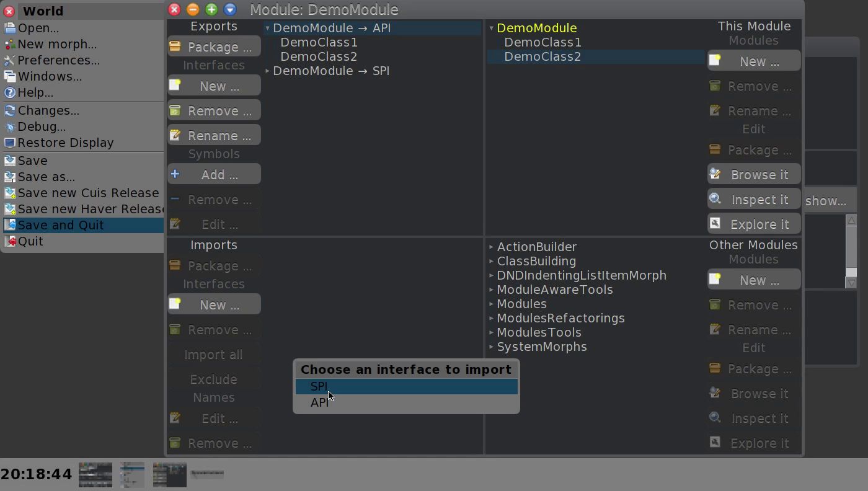Click the Edit pencil icon under Names
This screenshot has height=491, width=868.
pos(175,418)
